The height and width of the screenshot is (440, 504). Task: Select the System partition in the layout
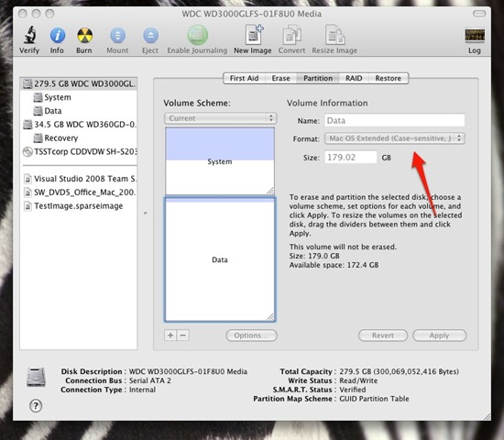pyautogui.click(x=220, y=161)
